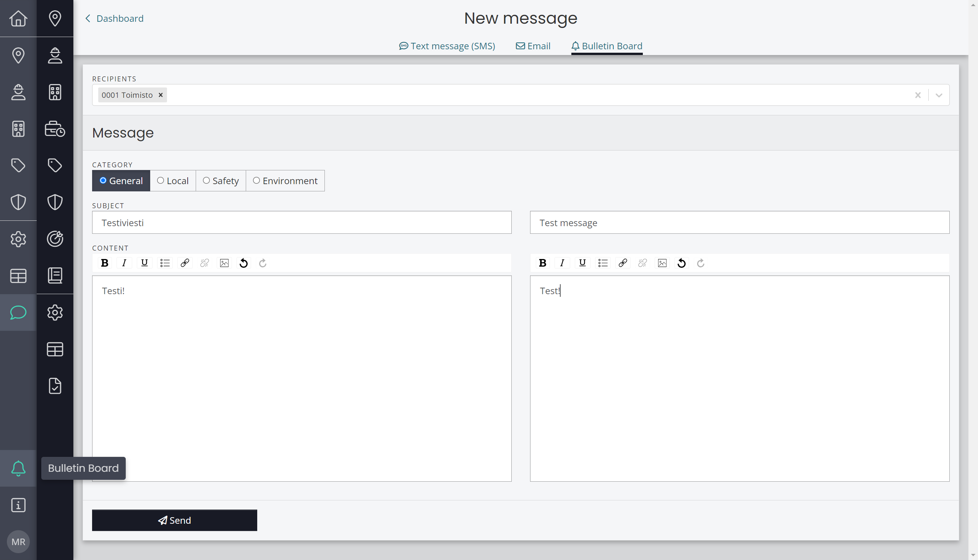Click the chat messages sidebar icon

tap(18, 312)
